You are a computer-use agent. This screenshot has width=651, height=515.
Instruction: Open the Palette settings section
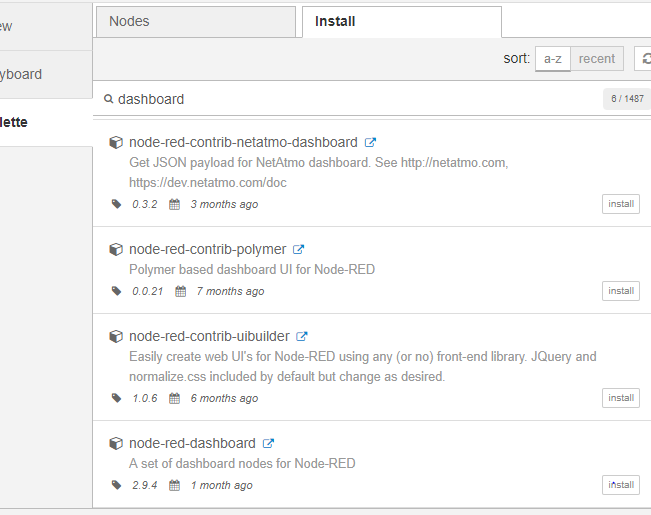pyautogui.click(x=46, y=122)
